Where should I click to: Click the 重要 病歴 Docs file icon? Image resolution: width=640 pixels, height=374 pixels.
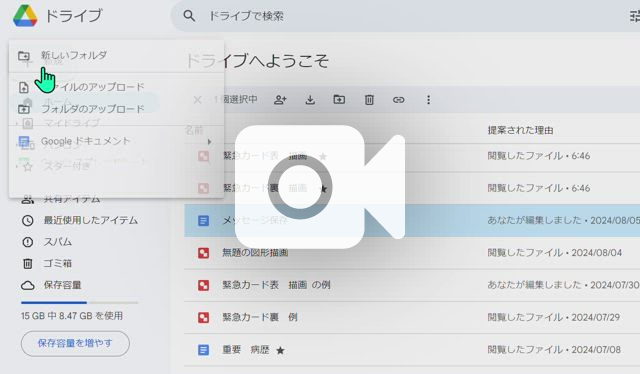203,350
